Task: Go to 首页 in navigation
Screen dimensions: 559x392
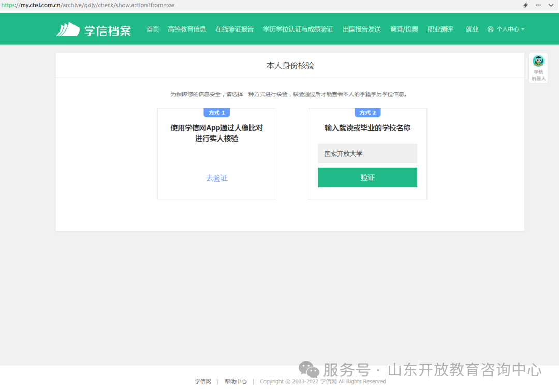Action: click(153, 29)
